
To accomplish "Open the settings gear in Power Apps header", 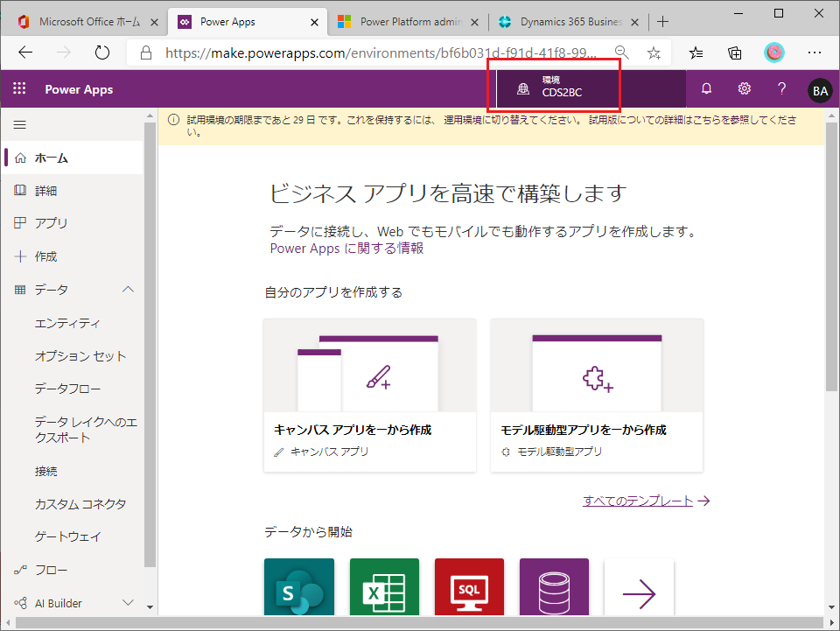I will click(744, 89).
